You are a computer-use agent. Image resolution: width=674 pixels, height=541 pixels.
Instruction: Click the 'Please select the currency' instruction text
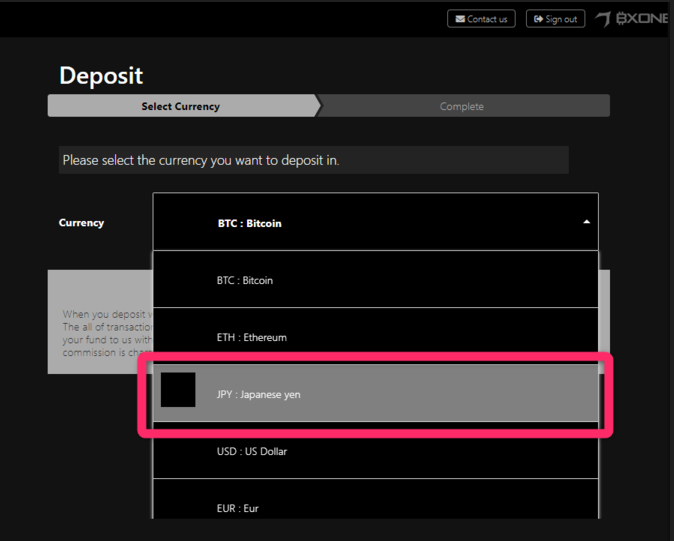[x=201, y=160]
